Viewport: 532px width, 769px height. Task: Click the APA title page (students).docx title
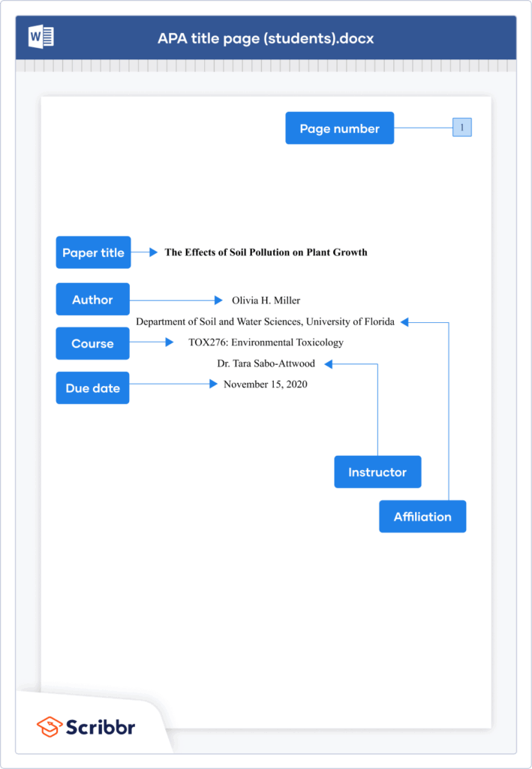tap(266, 39)
